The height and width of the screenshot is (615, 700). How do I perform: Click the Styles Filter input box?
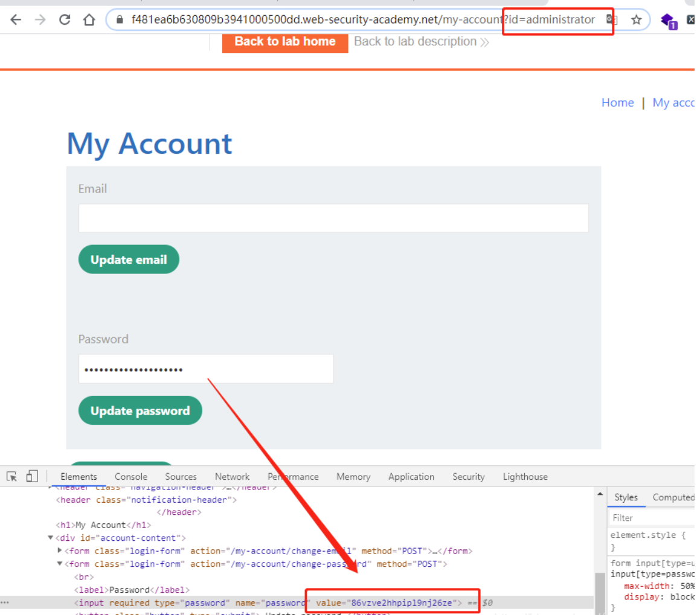click(652, 518)
